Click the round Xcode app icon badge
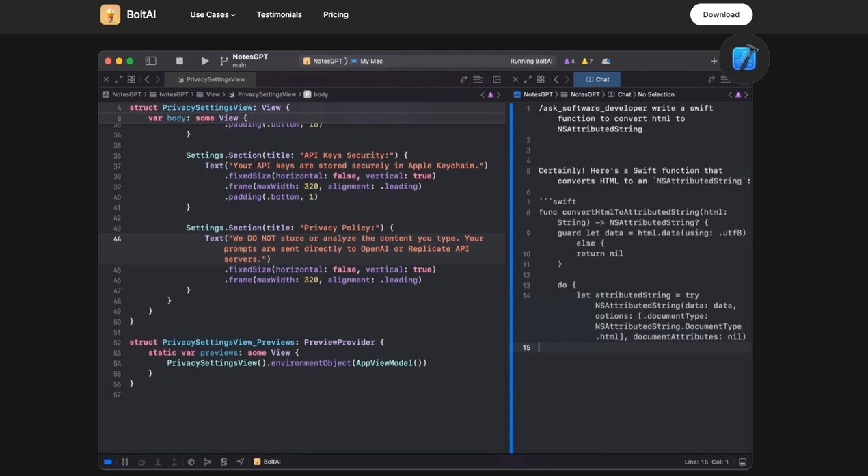The image size is (868, 476). [744, 59]
